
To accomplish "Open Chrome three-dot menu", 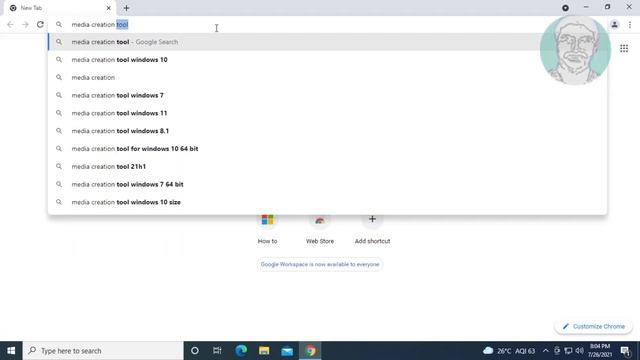I will coord(630,24).
